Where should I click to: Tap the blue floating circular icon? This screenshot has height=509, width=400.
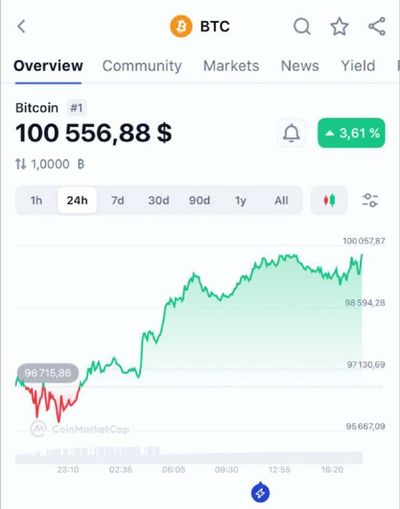tap(260, 493)
